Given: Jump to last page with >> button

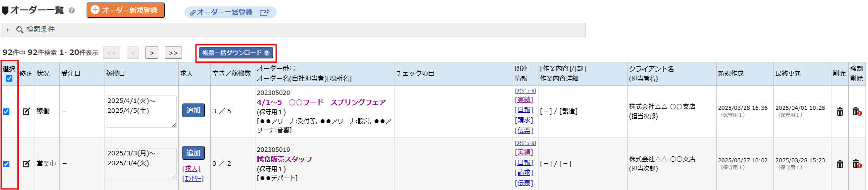Looking at the screenshot, I should point(173,53).
